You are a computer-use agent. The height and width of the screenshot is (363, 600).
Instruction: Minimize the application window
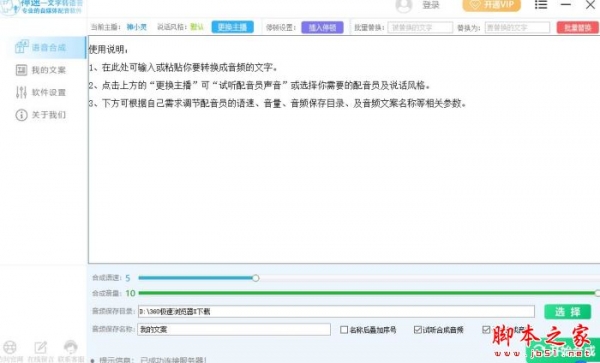pyautogui.click(x=566, y=5)
